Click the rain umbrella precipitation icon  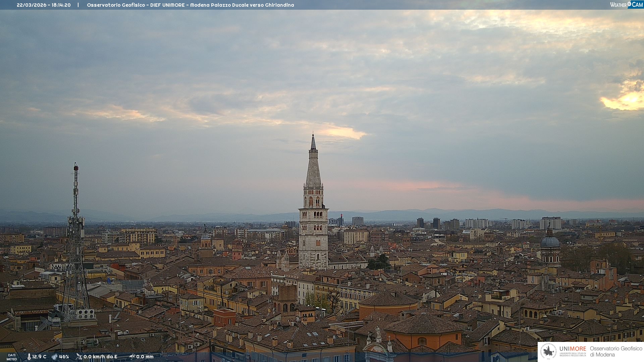coord(132,357)
